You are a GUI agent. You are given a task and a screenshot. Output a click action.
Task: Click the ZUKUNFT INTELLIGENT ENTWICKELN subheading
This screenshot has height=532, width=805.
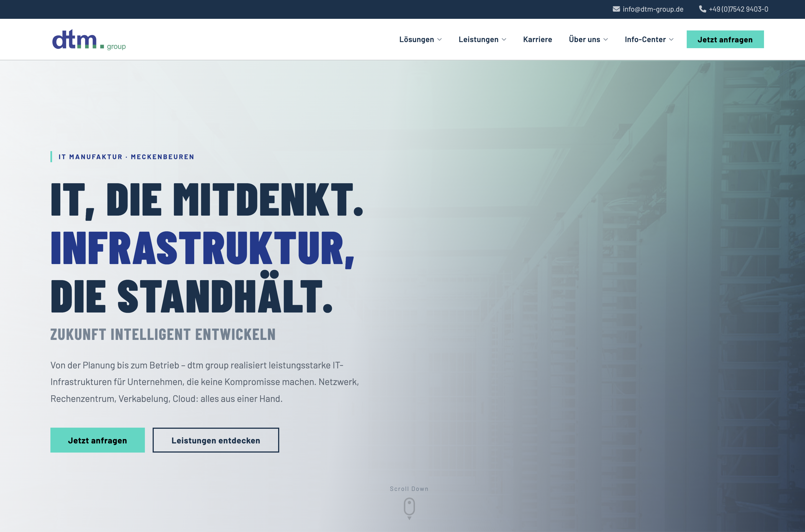(163, 334)
